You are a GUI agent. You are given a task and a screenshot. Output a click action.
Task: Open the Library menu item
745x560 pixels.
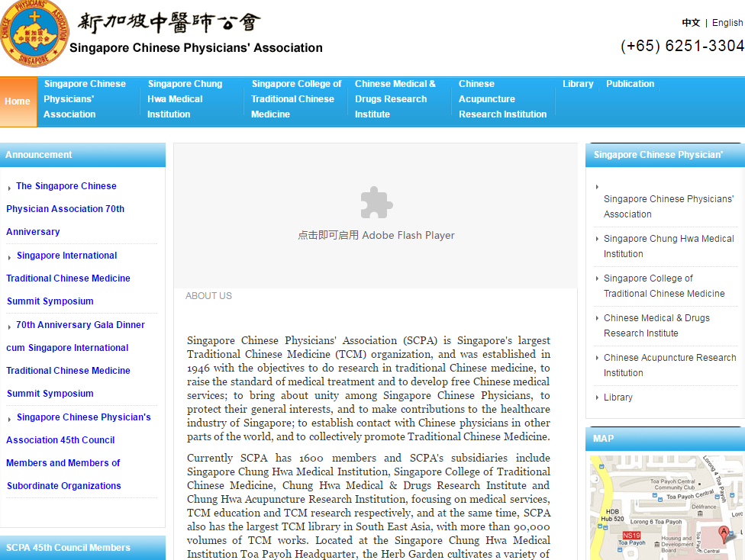578,84
